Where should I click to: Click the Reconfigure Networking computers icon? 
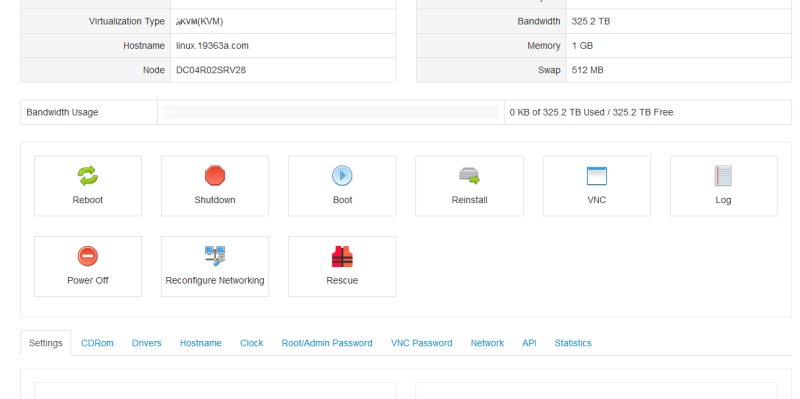[x=215, y=256]
